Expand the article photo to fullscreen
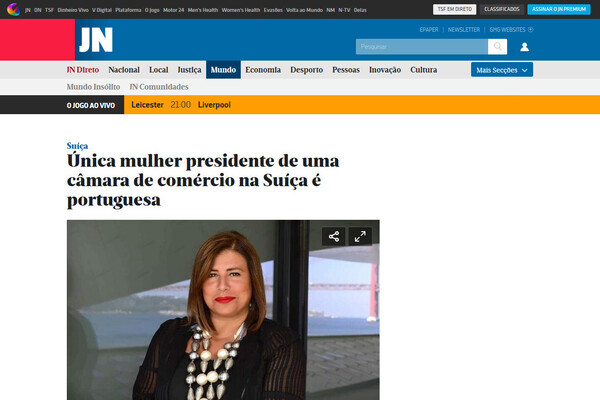This screenshot has height=400, width=600. [360, 237]
